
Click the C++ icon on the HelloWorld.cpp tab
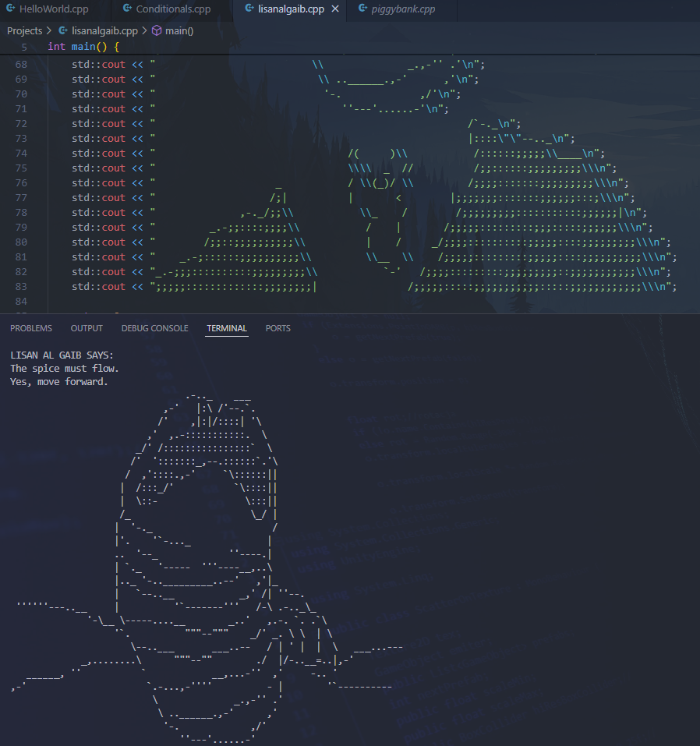pyautogui.click(x=11, y=9)
